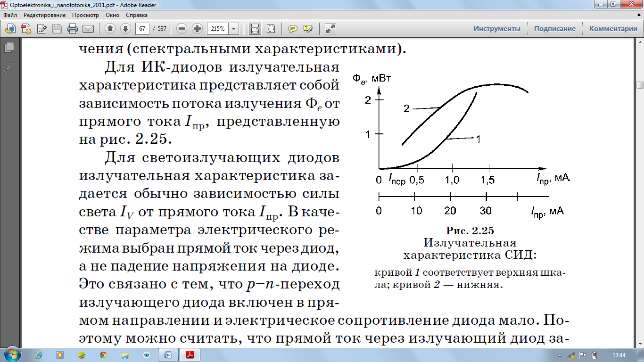
Task: Click the print file icon
Action: click(73, 29)
